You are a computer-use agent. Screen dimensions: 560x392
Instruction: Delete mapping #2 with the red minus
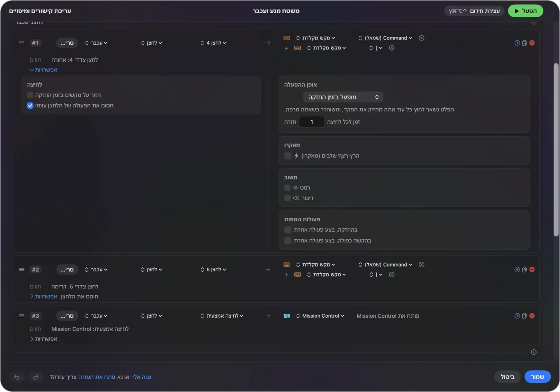pyautogui.click(x=532, y=270)
